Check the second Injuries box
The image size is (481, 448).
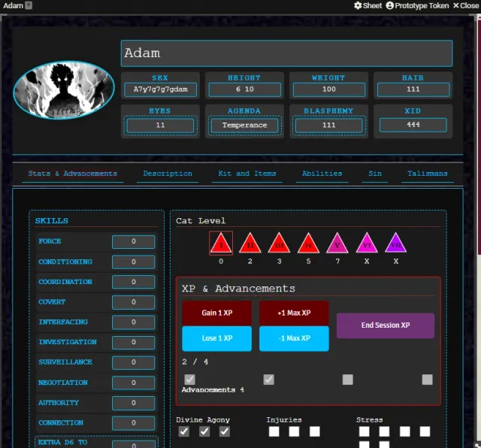pyautogui.click(x=294, y=431)
